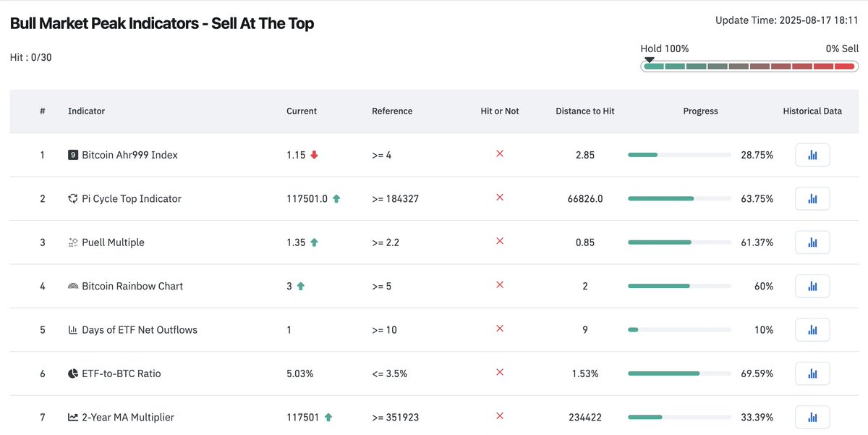Click the ETF-to-BTC Ratio name
Image resolution: width=868 pixels, height=435 pixels.
click(x=122, y=373)
